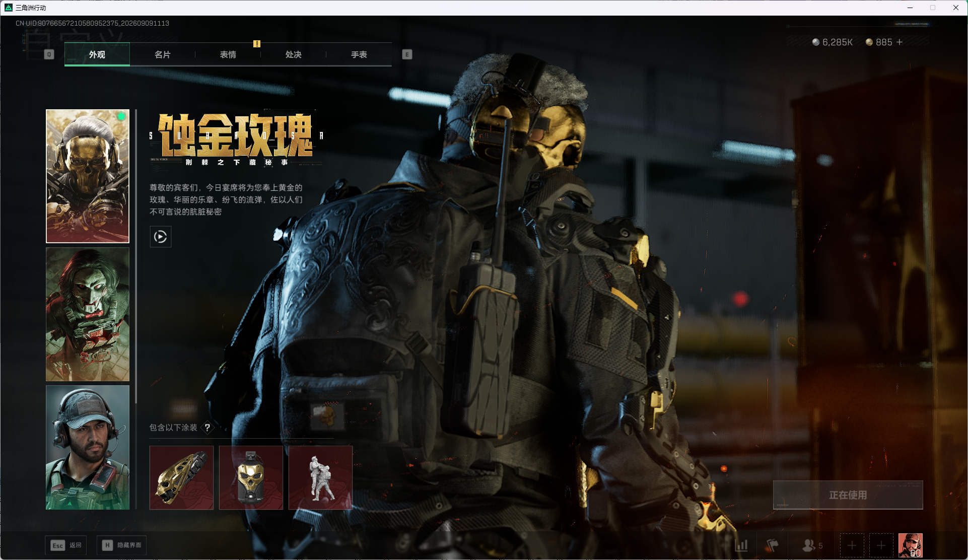Open the player avatar profile
Viewport: 968px width, 560px height.
tap(911, 545)
